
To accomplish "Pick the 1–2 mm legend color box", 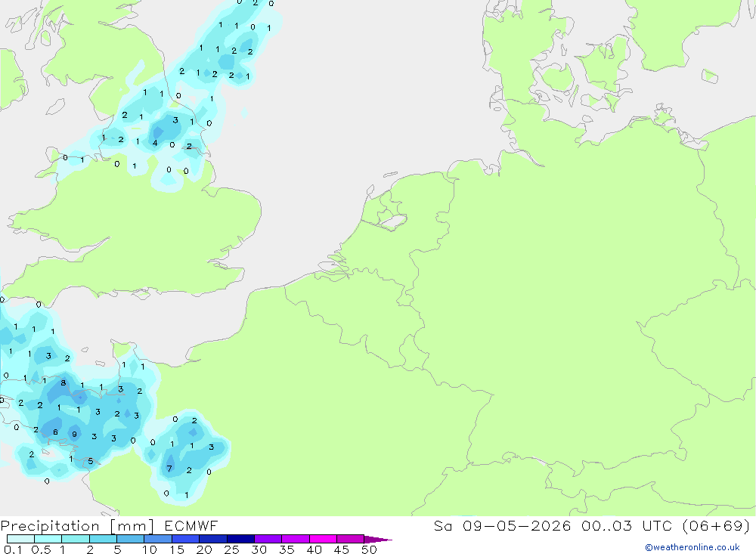I will (76, 539).
